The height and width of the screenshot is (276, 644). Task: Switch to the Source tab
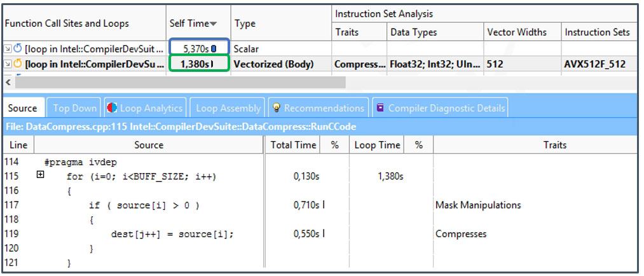click(x=23, y=108)
